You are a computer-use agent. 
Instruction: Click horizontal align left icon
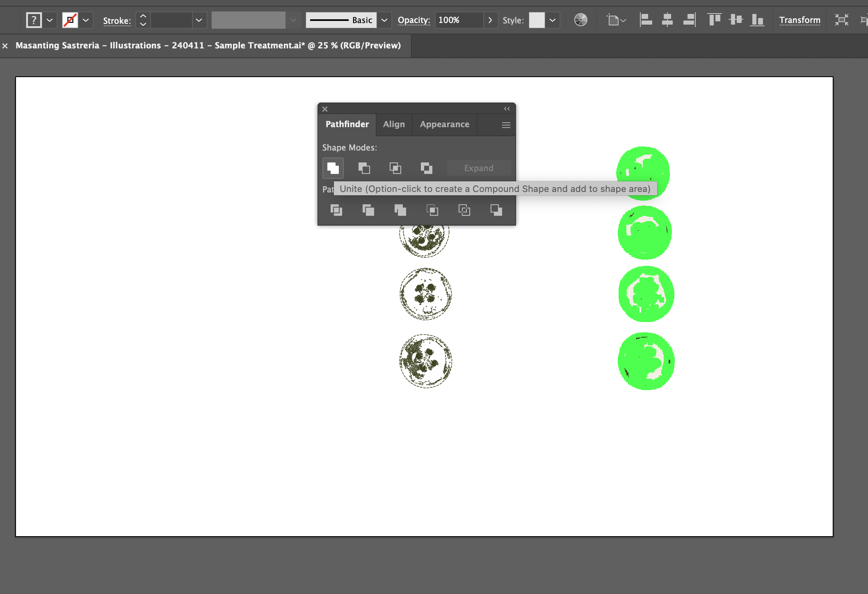(x=646, y=20)
